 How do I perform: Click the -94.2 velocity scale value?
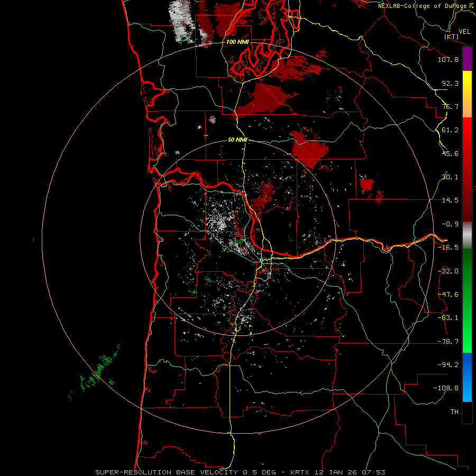click(x=448, y=365)
